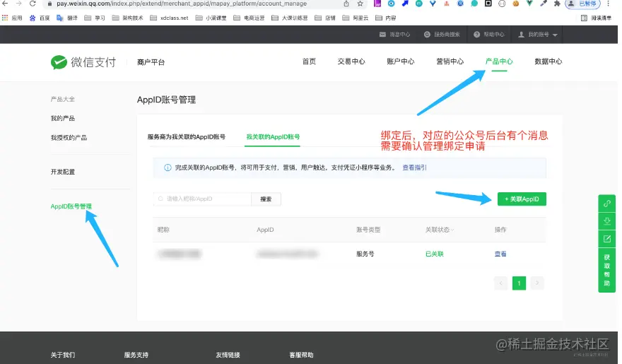Switch to 我关联的AppID账号 tab
This screenshot has width=622, height=364.
coord(273,137)
